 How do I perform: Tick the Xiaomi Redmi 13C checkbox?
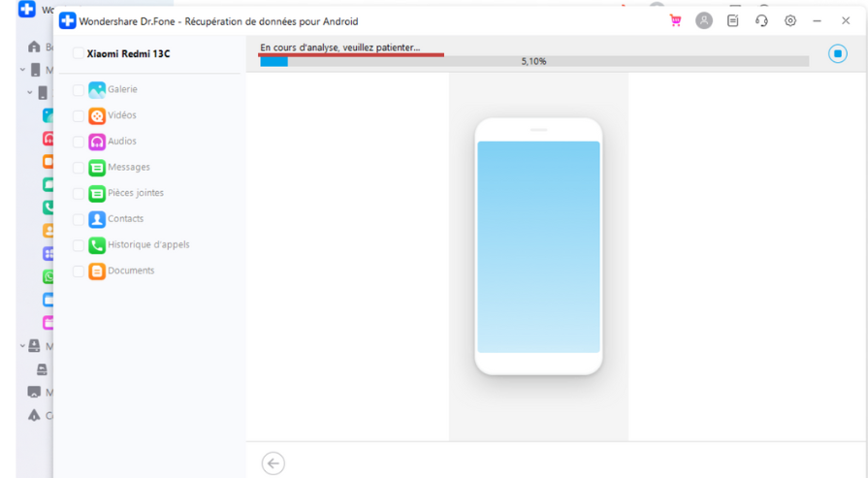pos(79,53)
